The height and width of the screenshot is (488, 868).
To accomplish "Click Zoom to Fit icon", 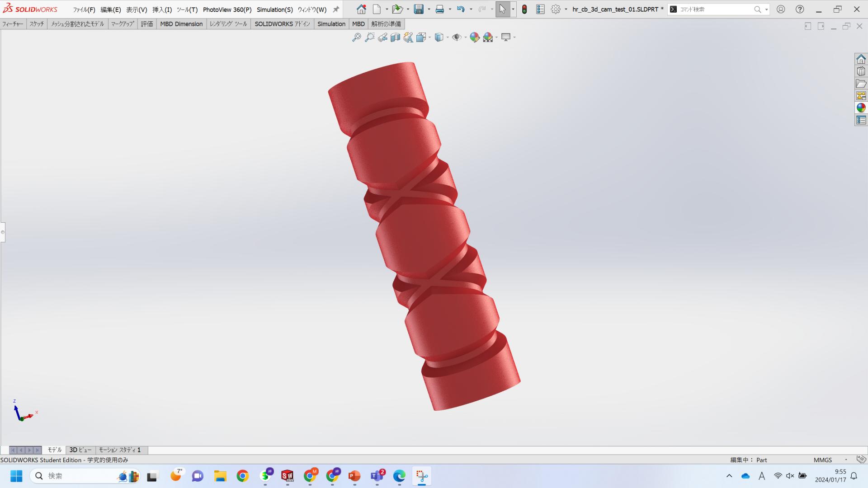I will pyautogui.click(x=357, y=38).
